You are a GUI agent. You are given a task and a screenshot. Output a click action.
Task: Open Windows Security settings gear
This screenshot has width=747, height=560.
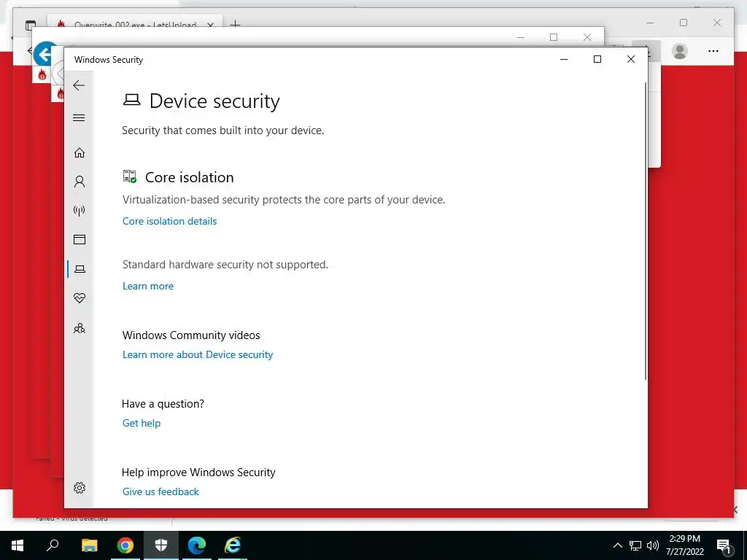80,488
